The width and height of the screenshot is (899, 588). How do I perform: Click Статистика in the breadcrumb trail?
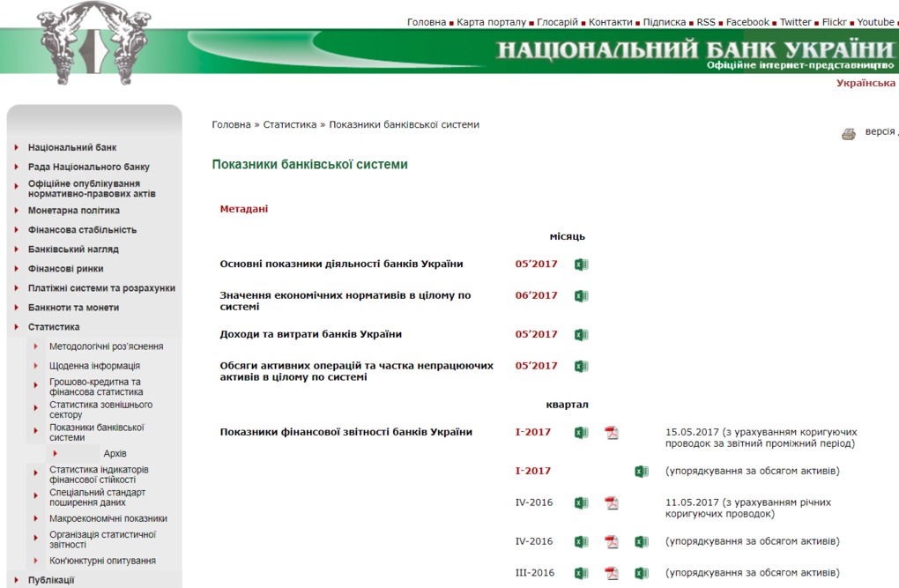pos(290,124)
